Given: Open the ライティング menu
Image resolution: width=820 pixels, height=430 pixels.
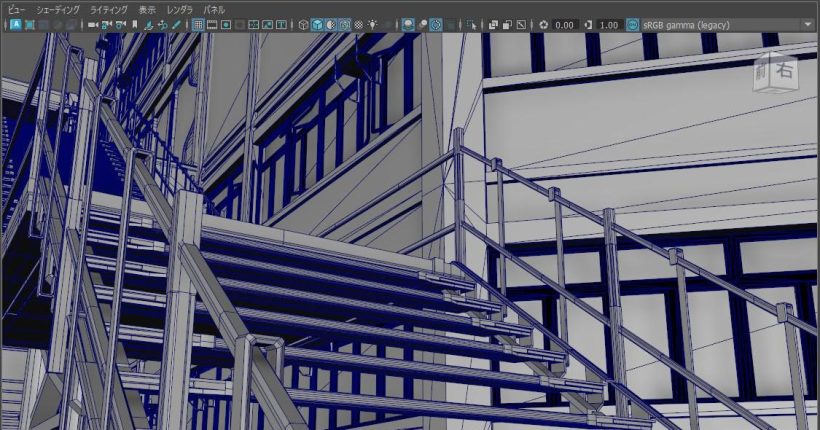Looking at the screenshot, I should 109,10.
